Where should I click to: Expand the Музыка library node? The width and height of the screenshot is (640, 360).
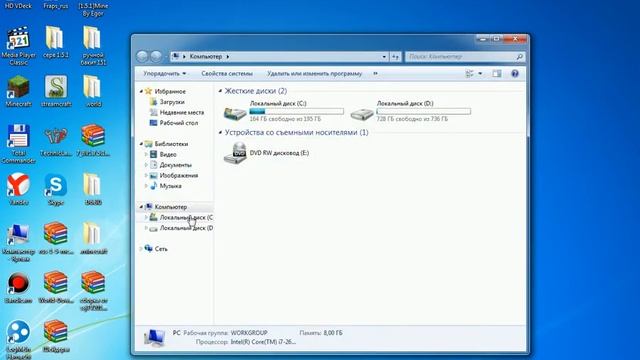[x=146, y=186]
